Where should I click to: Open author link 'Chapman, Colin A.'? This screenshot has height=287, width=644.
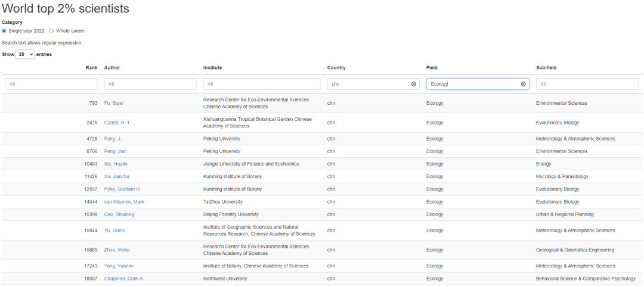[124, 279]
